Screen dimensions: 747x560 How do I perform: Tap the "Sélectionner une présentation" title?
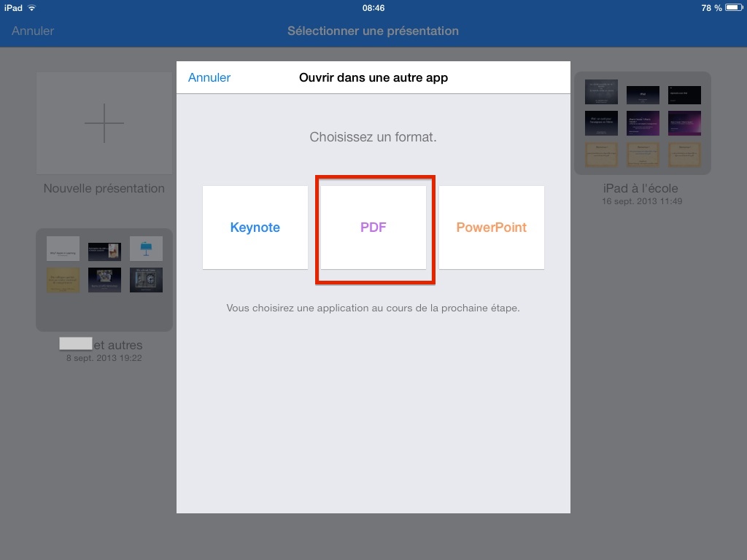(x=373, y=31)
